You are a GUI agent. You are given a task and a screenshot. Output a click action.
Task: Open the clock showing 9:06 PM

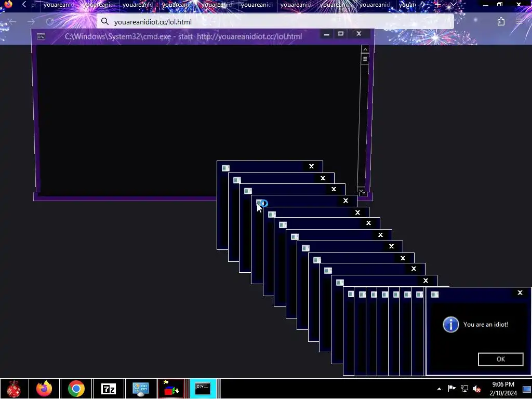503,389
